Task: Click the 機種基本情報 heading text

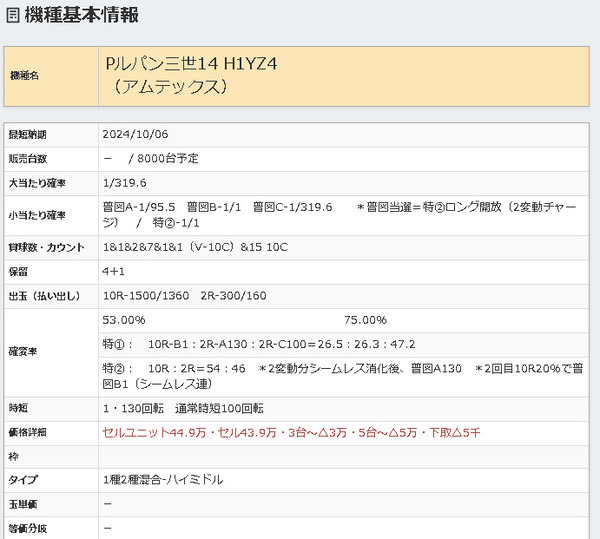Action: click(82, 15)
